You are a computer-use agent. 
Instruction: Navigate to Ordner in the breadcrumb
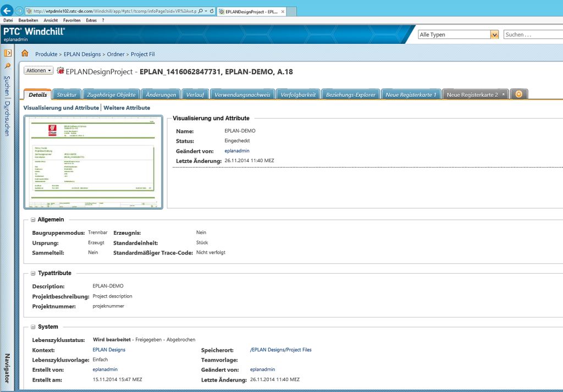pyautogui.click(x=115, y=54)
